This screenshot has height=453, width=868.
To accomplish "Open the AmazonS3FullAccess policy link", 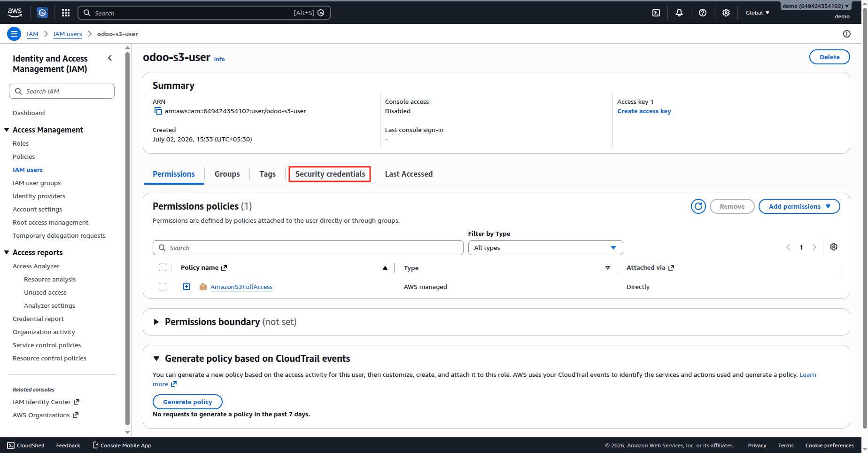I will click(241, 287).
